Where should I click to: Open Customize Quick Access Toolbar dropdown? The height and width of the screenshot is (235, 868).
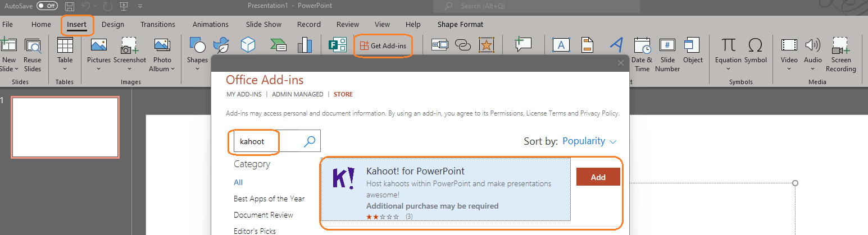[x=140, y=7]
